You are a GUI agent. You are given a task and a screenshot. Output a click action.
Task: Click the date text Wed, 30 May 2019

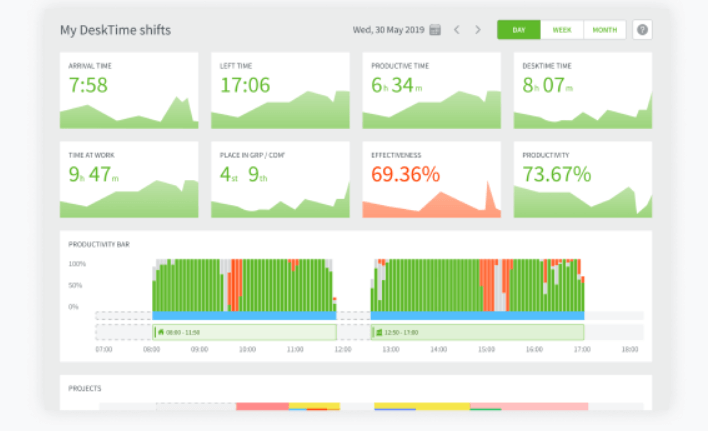coord(388,30)
